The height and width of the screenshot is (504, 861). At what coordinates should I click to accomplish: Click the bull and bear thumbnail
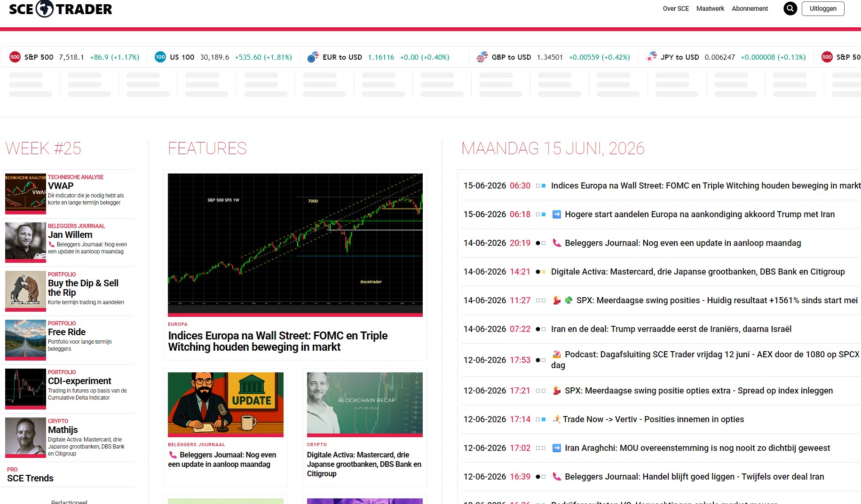point(25,291)
